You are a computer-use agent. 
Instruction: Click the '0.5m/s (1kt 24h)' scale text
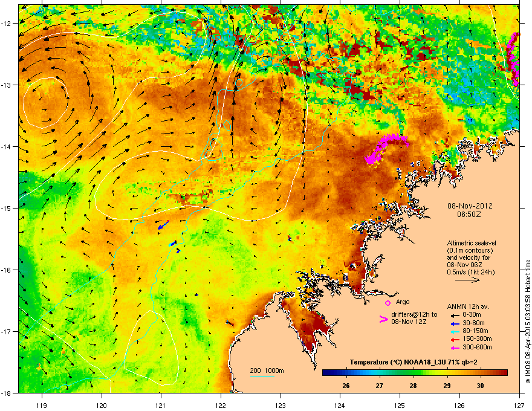[471, 273]
